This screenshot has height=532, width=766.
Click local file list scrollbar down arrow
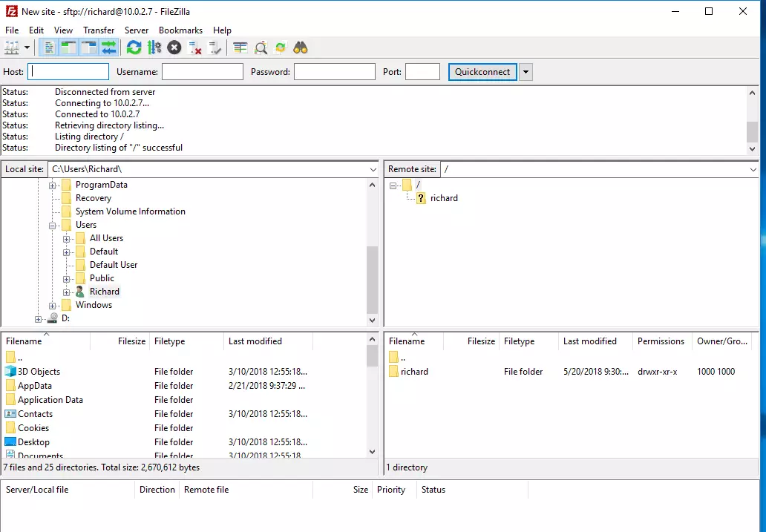373,452
